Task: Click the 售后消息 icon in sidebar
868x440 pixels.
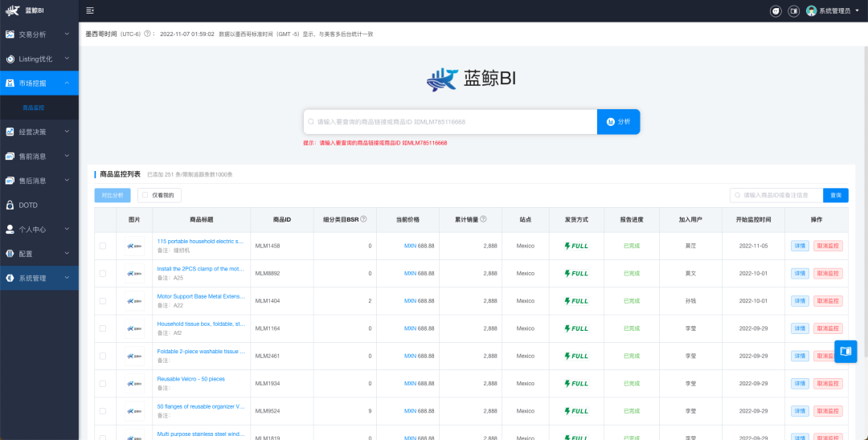Action: [x=10, y=181]
